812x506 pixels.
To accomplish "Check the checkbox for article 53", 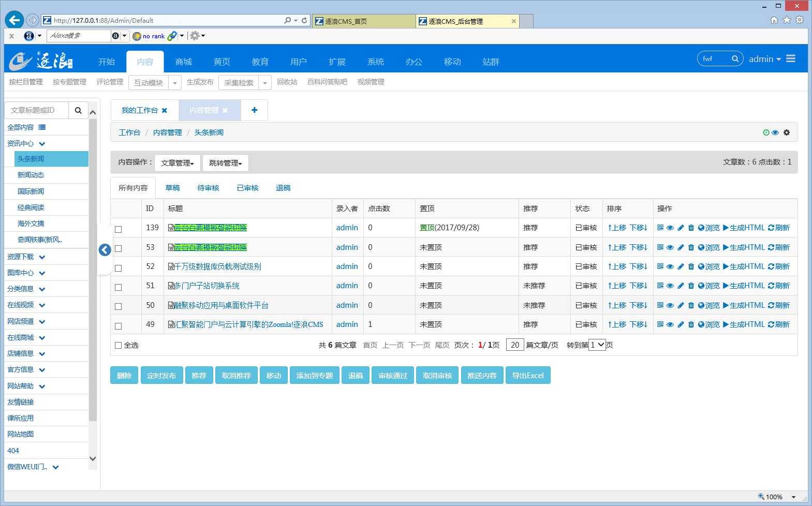I will 118,248.
